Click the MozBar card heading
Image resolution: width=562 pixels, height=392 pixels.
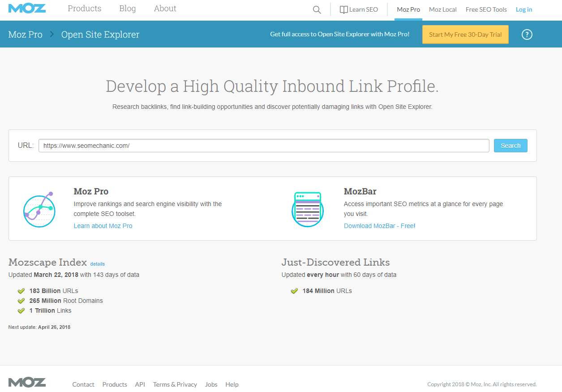pos(360,192)
